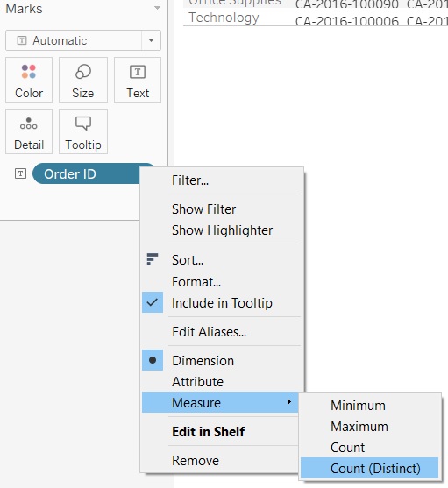Open the Tooltip marks card
Image resolution: width=448 pixels, height=488 pixels.
[x=83, y=131]
